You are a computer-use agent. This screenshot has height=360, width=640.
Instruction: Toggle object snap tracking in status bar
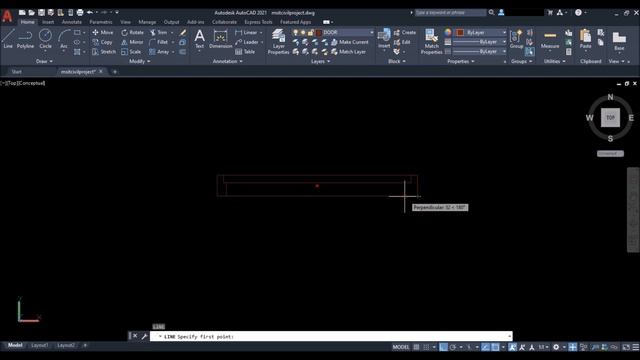point(485,347)
